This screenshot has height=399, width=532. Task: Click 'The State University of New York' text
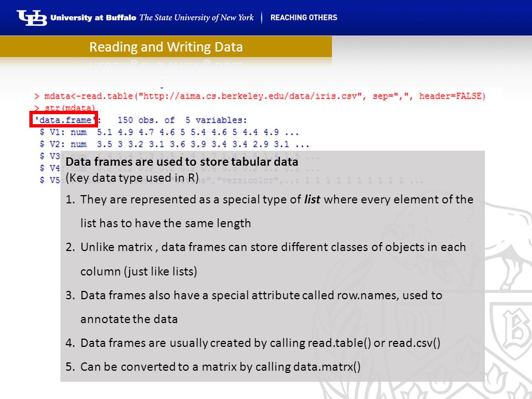[x=196, y=18]
